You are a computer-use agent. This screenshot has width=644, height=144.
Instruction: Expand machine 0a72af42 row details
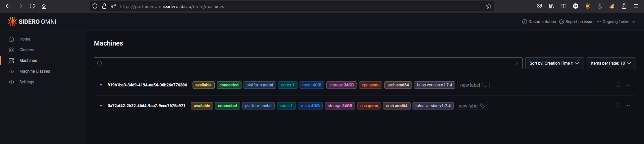101,106
